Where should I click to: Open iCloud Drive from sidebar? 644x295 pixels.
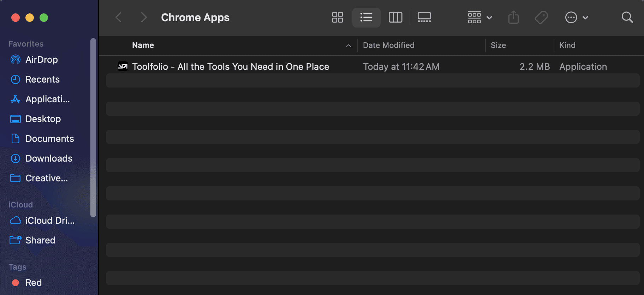[50, 221]
